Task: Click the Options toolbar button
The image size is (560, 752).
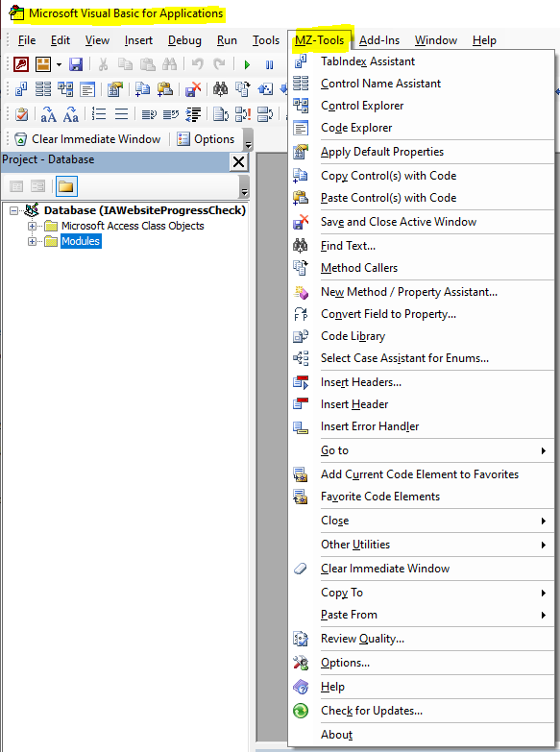Action: 206,139
